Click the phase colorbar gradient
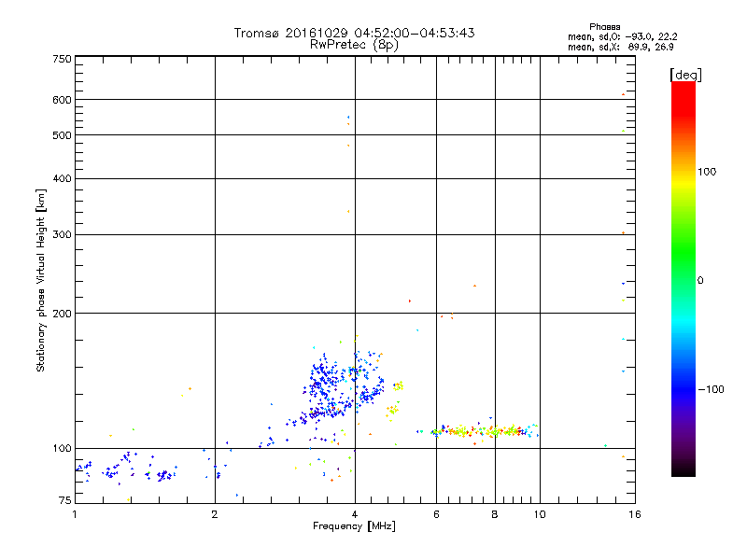 pos(684,278)
